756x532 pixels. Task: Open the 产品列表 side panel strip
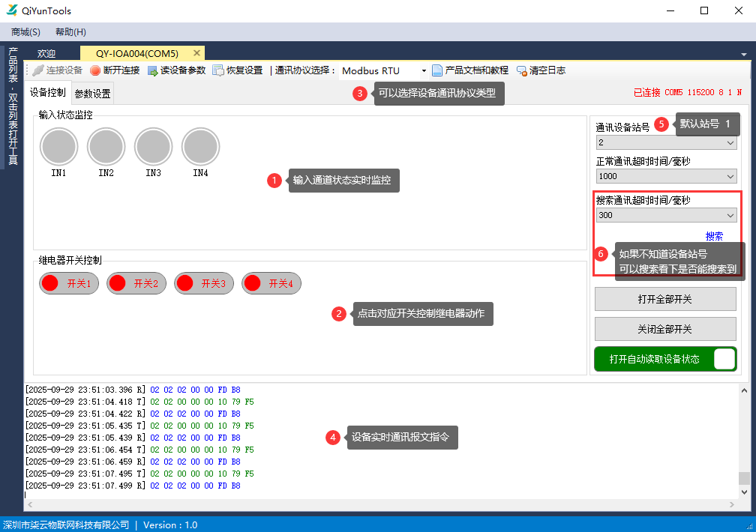(13, 105)
